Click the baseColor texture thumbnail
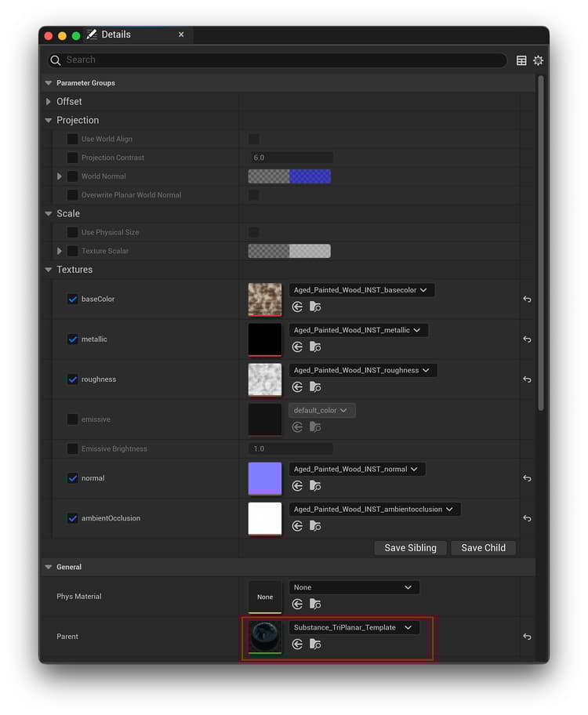 264,299
